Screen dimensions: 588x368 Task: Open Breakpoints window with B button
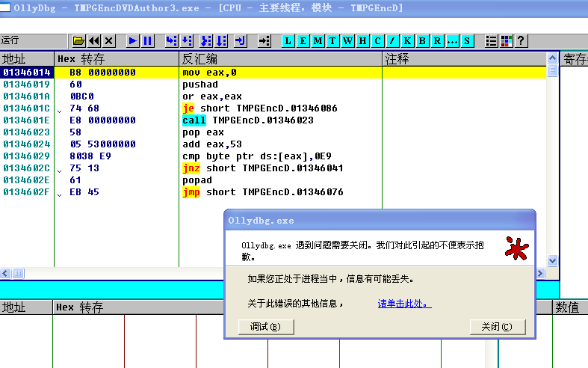coord(422,40)
